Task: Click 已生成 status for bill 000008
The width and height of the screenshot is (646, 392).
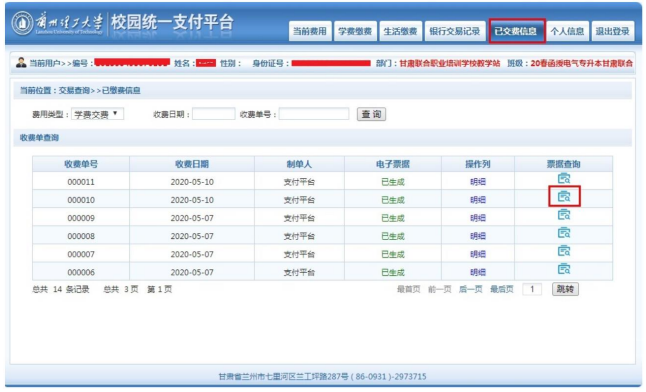Action: click(393, 236)
